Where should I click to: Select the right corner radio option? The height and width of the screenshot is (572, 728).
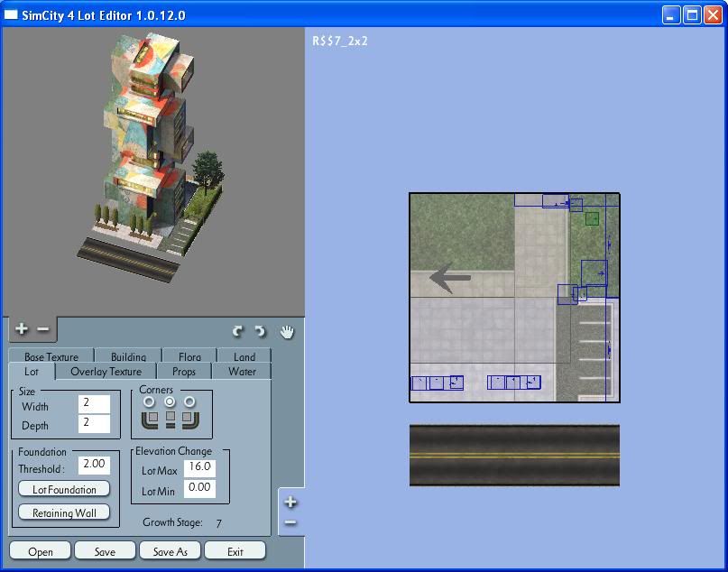tap(189, 401)
